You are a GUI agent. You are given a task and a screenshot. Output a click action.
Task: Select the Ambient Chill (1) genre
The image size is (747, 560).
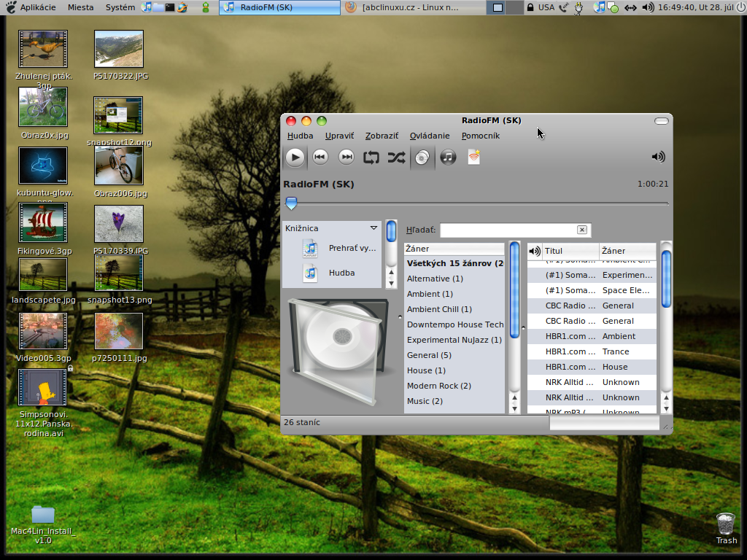click(x=454, y=309)
